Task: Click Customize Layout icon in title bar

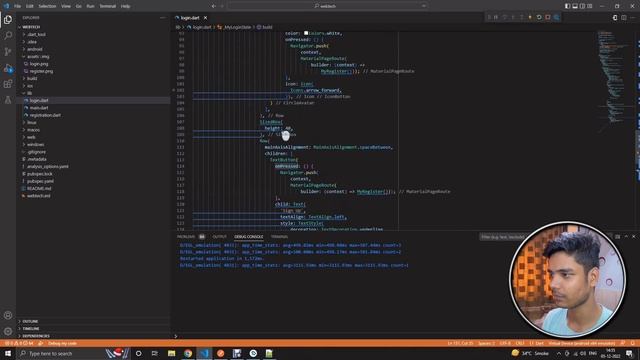Action: pyautogui.click(x=590, y=6)
